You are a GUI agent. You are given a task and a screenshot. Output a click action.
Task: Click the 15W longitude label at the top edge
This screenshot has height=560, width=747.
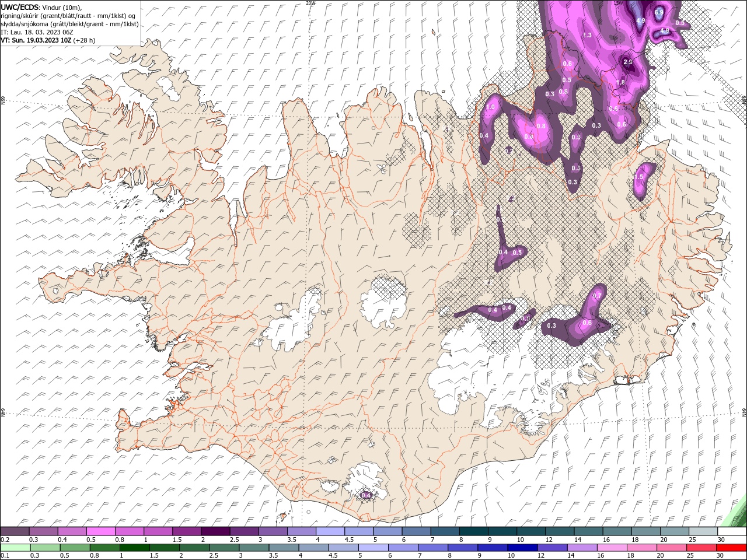(619, 3)
